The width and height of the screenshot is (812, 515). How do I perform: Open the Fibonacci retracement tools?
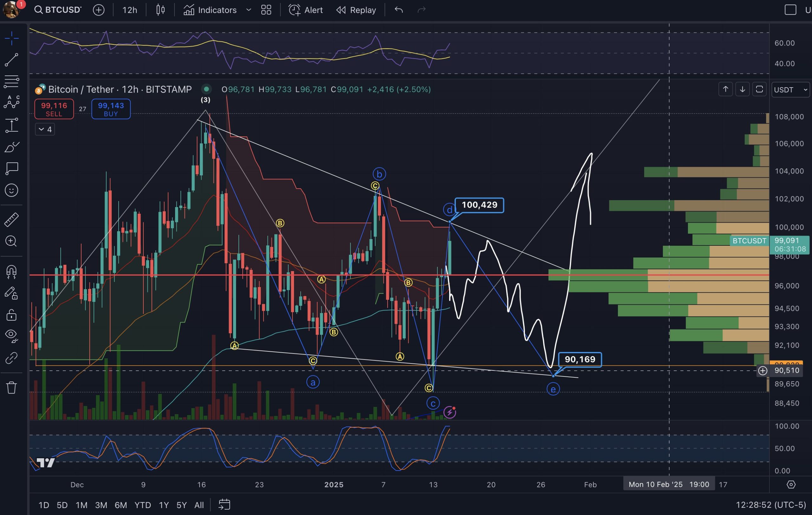(x=11, y=81)
